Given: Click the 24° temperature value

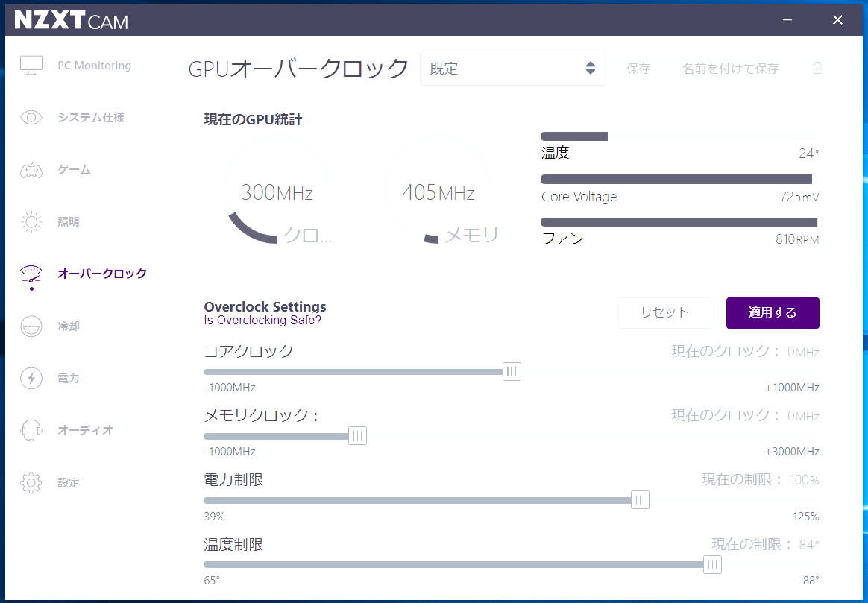Looking at the screenshot, I should (809, 154).
